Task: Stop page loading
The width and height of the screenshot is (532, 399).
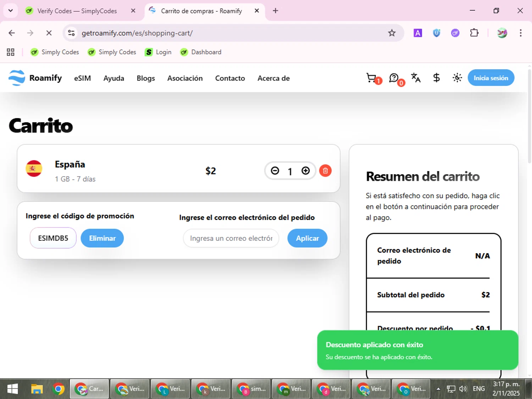Action: click(x=49, y=33)
